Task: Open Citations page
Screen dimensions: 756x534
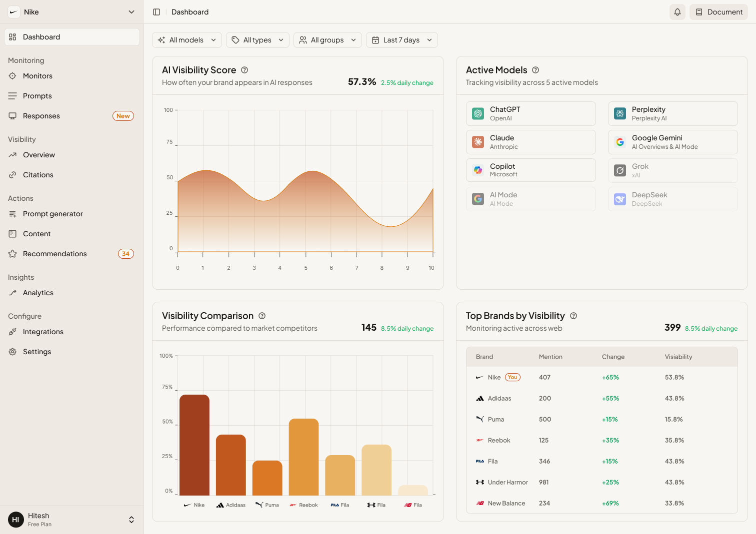Action: point(72,175)
